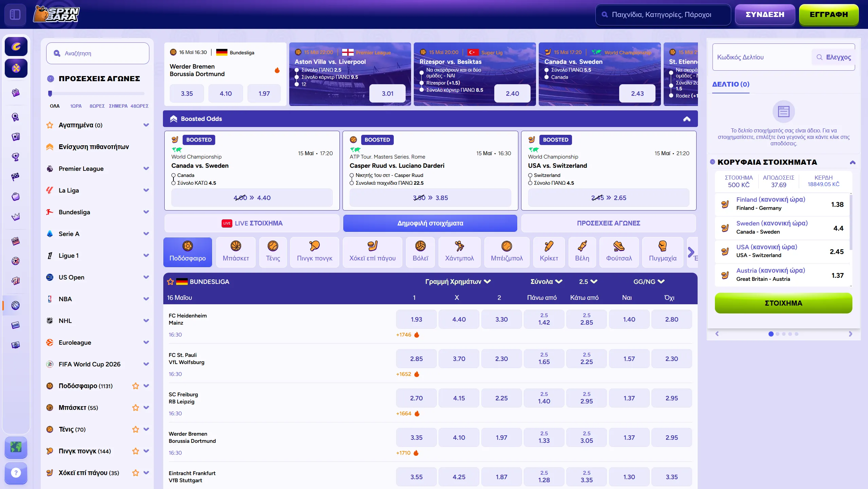Click the fire icon on the Werder Bremen card
The height and width of the screenshot is (489, 868).
tap(277, 70)
